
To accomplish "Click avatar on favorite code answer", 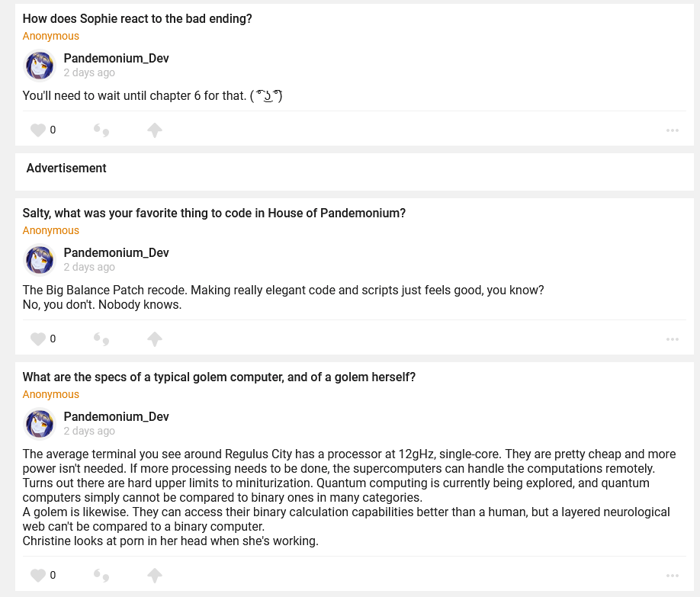I will (40, 260).
